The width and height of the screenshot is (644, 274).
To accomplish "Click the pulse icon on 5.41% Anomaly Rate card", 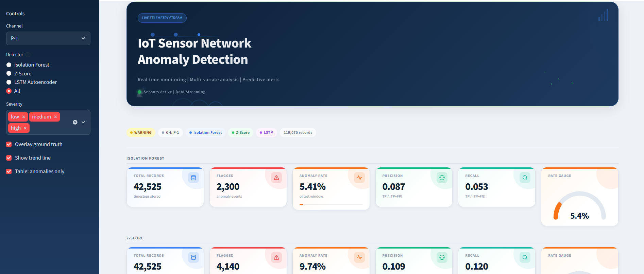I will click(x=359, y=178).
